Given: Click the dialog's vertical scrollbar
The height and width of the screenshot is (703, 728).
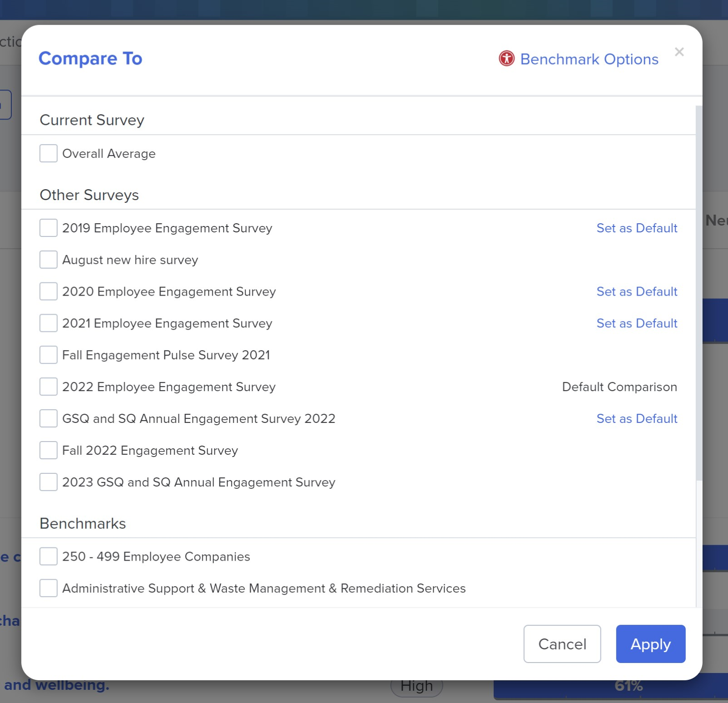Looking at the screenshot, I should point(699,293).
